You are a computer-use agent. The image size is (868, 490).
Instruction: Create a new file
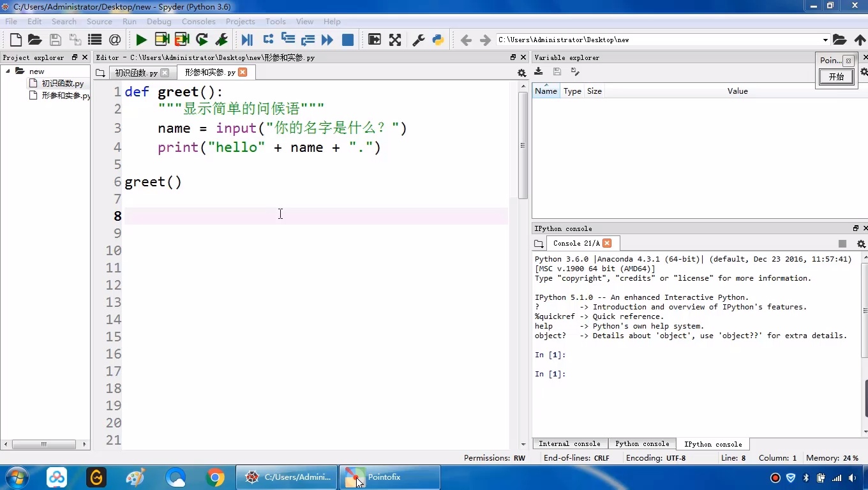[15, 40]
